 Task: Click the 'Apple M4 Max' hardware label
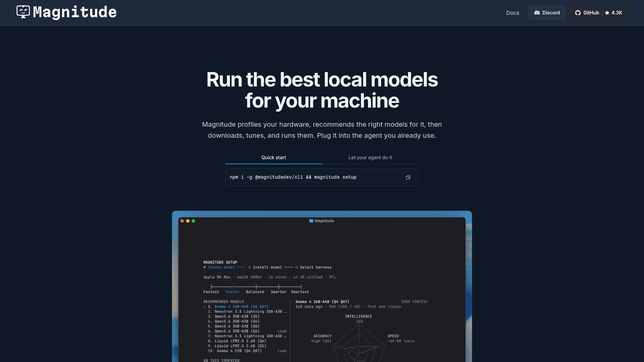tap(217, 277)
